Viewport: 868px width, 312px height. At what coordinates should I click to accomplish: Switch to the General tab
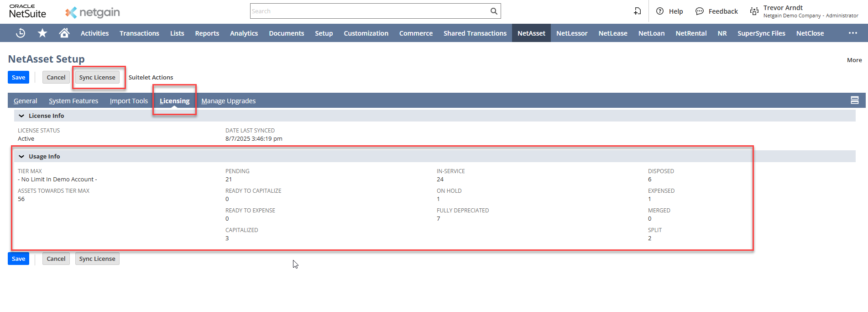tap(26, 101)
